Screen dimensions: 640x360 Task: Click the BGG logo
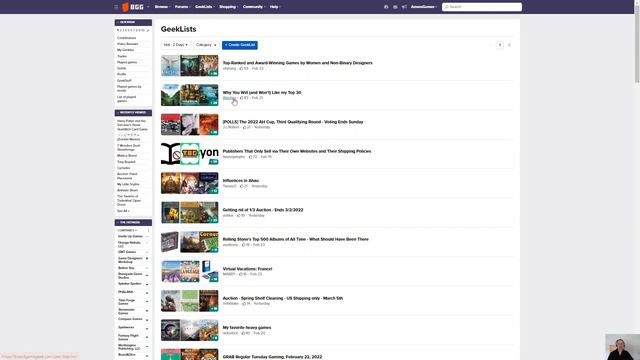tap(133, 7)
